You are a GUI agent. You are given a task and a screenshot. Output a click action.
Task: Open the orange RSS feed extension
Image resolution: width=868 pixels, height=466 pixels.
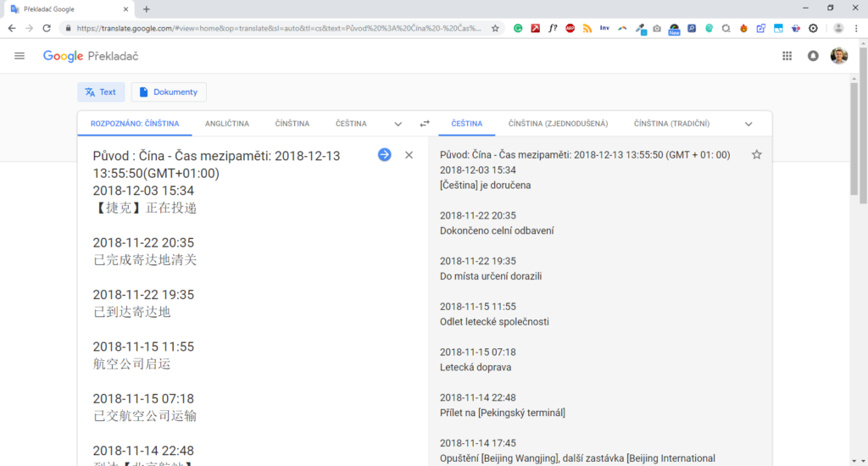click(587, 28)
